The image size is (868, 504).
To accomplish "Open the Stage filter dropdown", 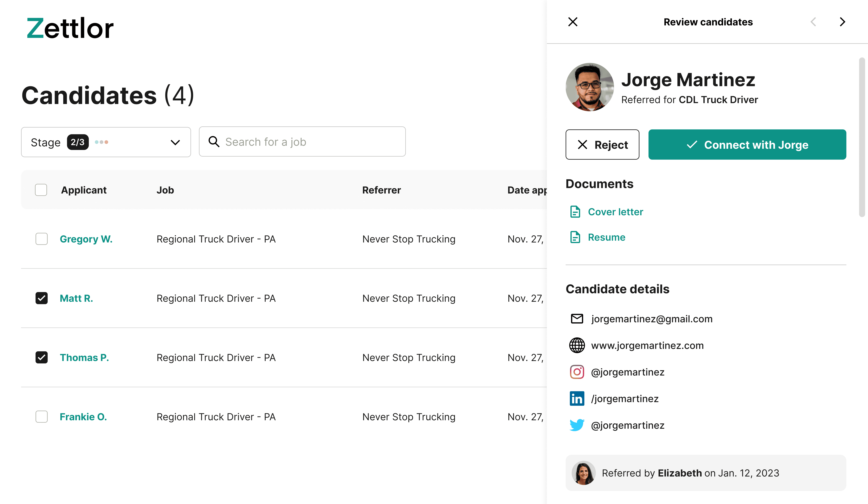I will (x=106, y=142).
